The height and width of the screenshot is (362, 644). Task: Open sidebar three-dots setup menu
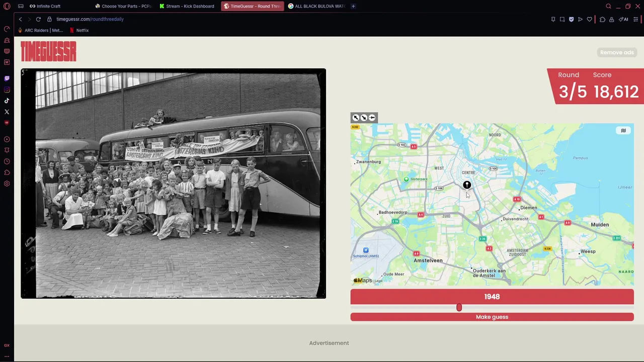tap(7, 356)
